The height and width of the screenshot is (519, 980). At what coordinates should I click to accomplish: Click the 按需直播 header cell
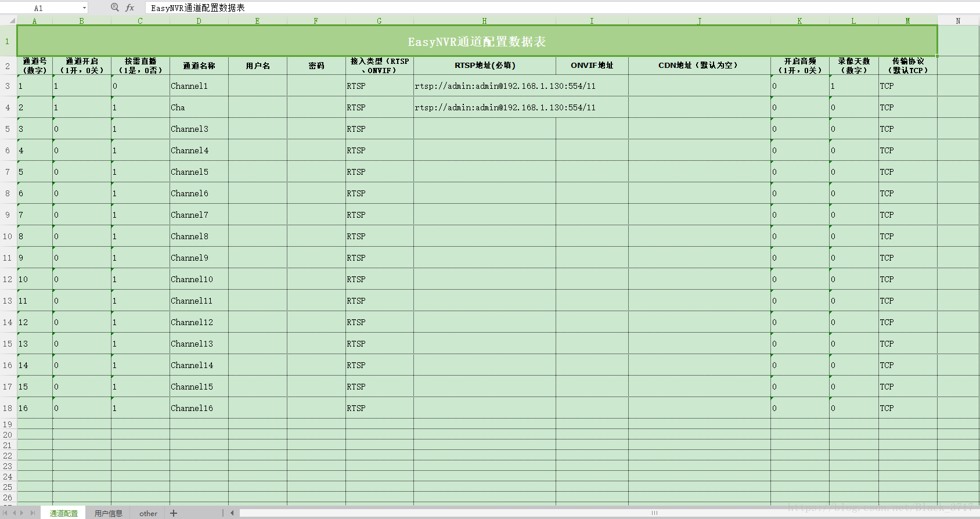(140, 66)
